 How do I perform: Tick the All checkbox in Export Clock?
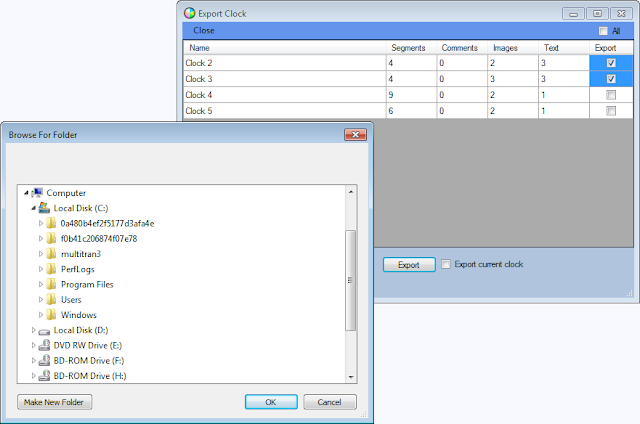(603, 31)
